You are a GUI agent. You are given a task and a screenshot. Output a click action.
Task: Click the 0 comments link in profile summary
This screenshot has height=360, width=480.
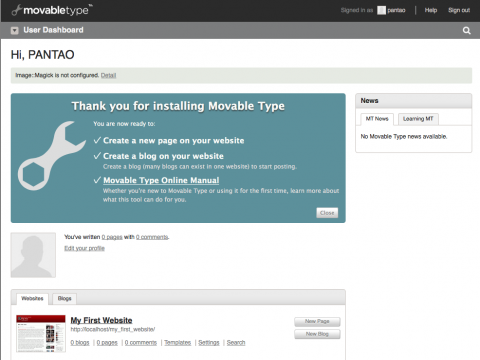152,237
